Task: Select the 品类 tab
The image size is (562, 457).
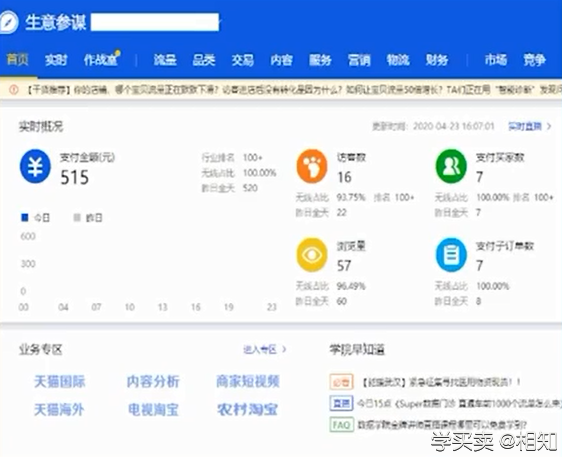Action: click(204, 60)
